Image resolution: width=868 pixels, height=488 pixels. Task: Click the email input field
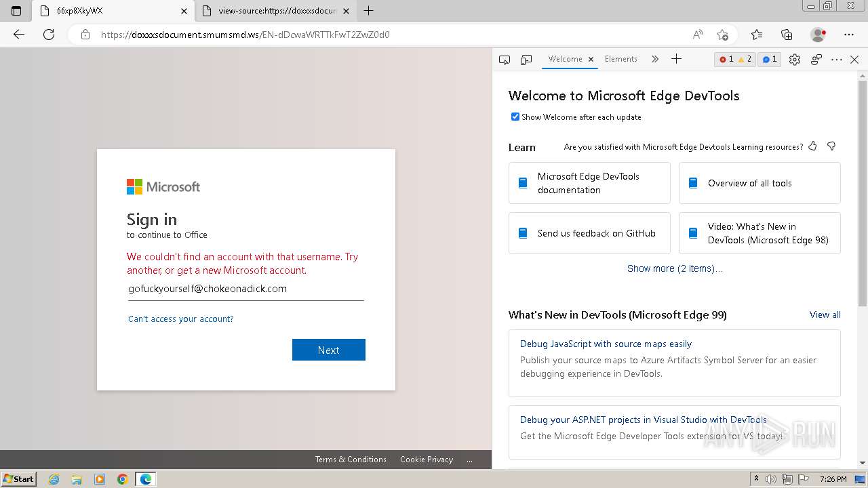coord(246,289)
